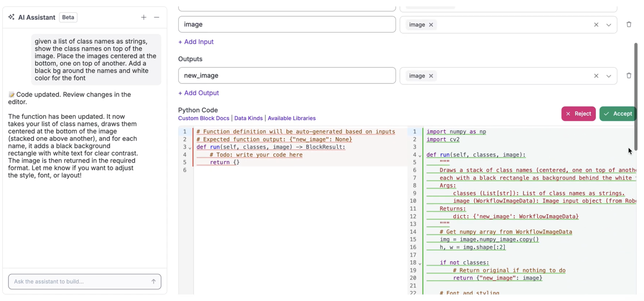Viewport: 644px width, 301px height.
Task: Open the Data Kinds link
Action: click(x=248, y=118)
